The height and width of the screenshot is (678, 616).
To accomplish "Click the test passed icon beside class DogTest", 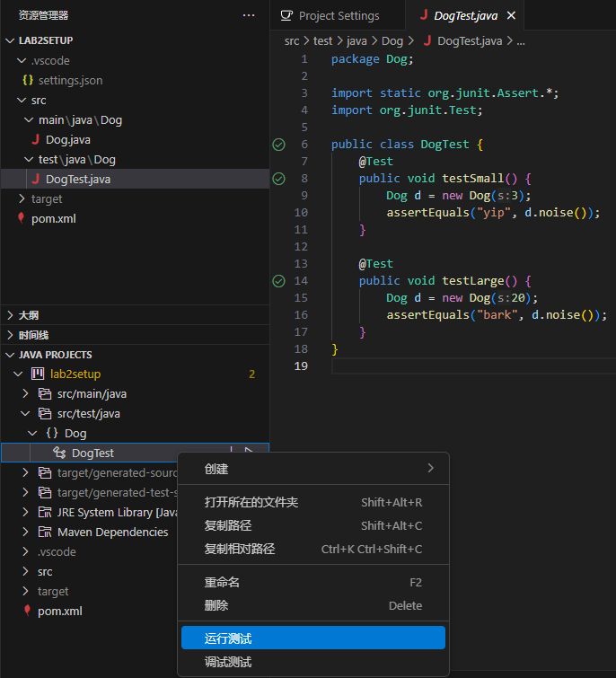I will click(278, 145).
